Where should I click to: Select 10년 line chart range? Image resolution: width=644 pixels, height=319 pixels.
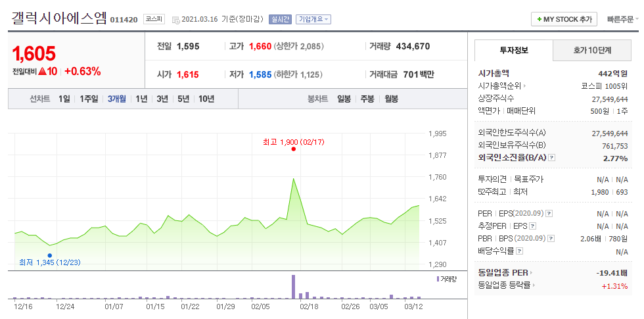[x=206, y=99]
